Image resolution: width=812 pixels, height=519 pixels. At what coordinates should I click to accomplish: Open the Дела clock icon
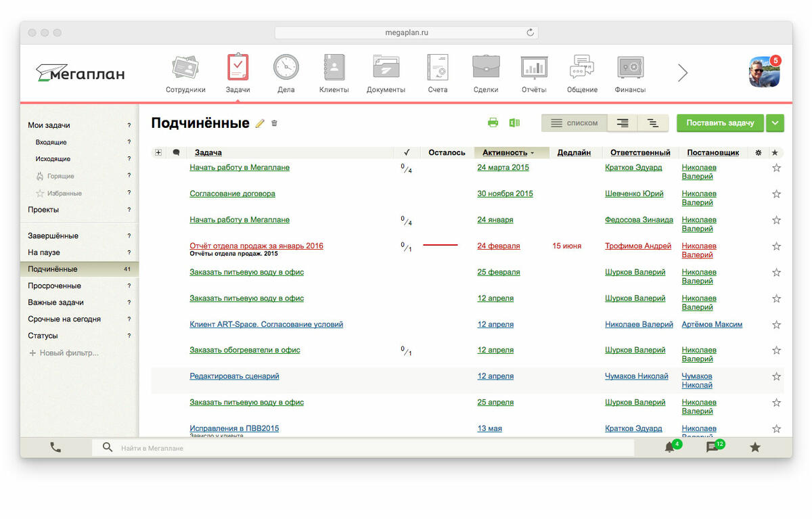(286, 68)
